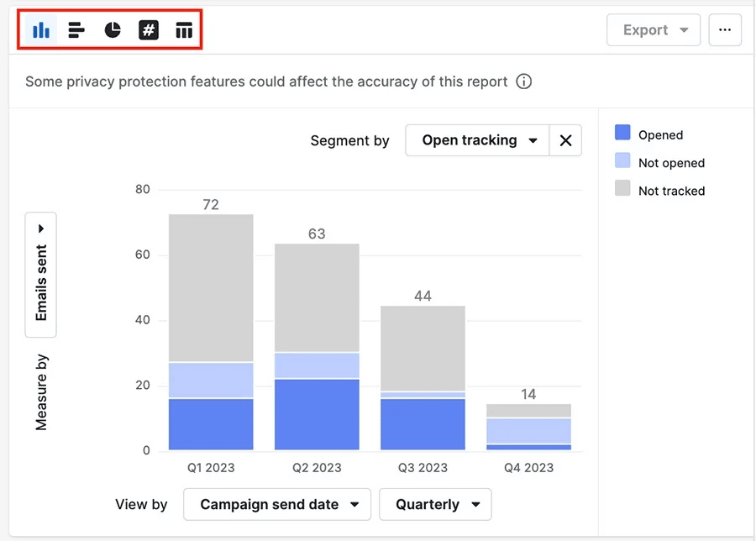Click the Export button
This screenshot has width=756, height=541.
[645, 29]
